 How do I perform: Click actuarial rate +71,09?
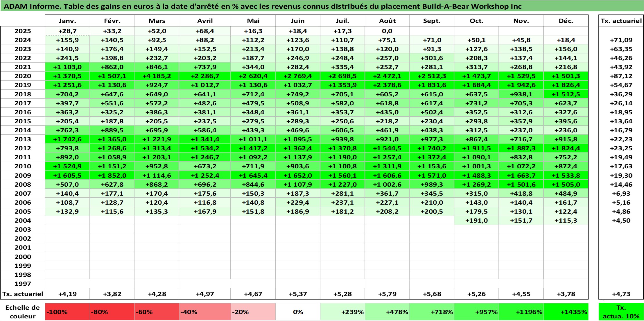621,40
